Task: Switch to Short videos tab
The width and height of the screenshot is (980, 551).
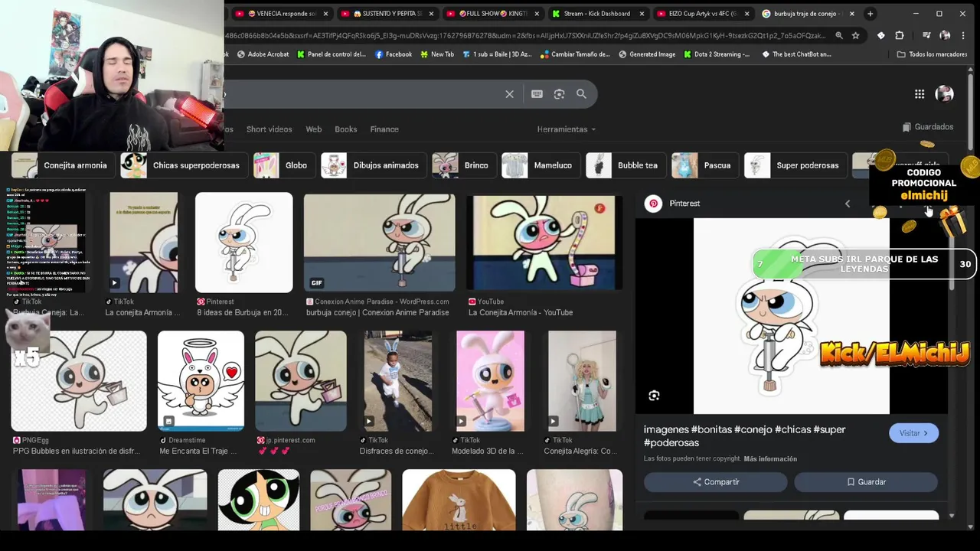Action: click(x=269, y=129)
